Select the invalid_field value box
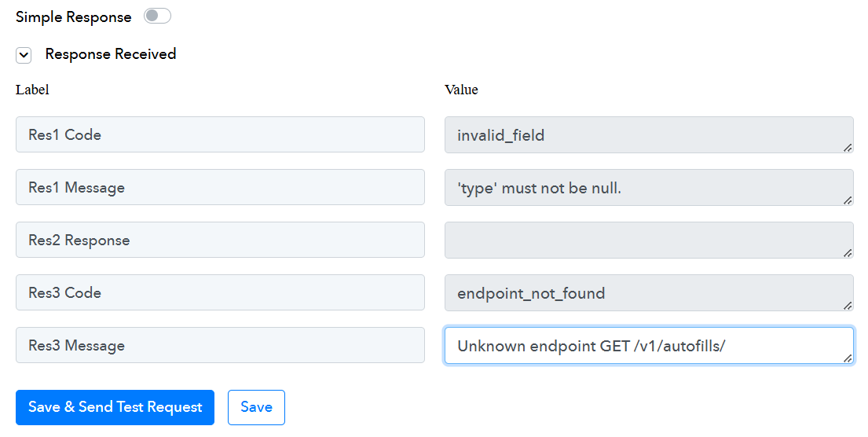 point(649,134)
